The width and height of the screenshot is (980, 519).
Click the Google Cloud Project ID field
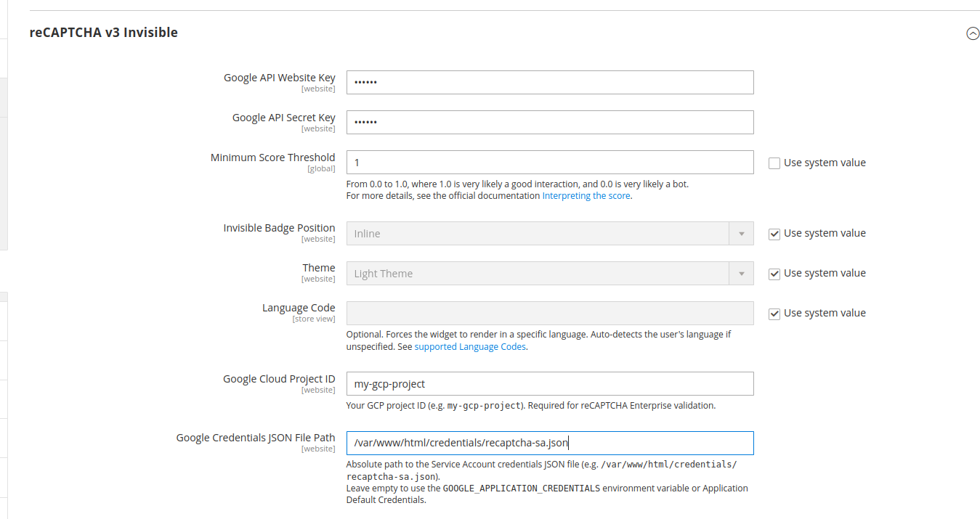550,383
